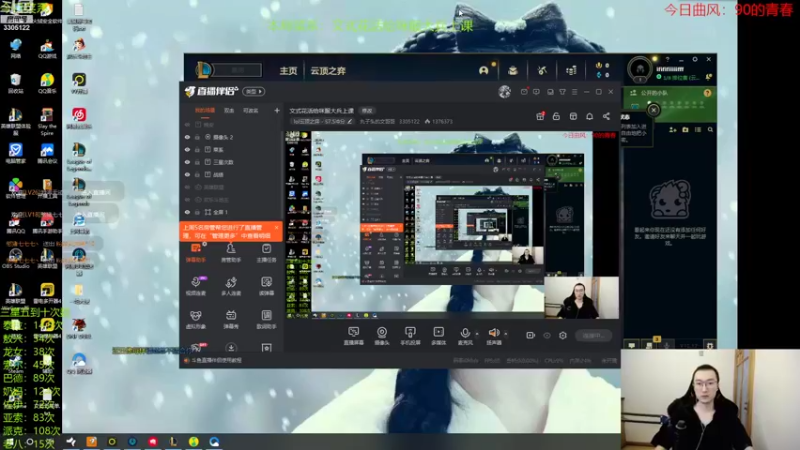Image resolution: width=800 pixels, height=450 pixels.
Task: Hide the 摄像头 2 source layer
Action: point(187,137)
